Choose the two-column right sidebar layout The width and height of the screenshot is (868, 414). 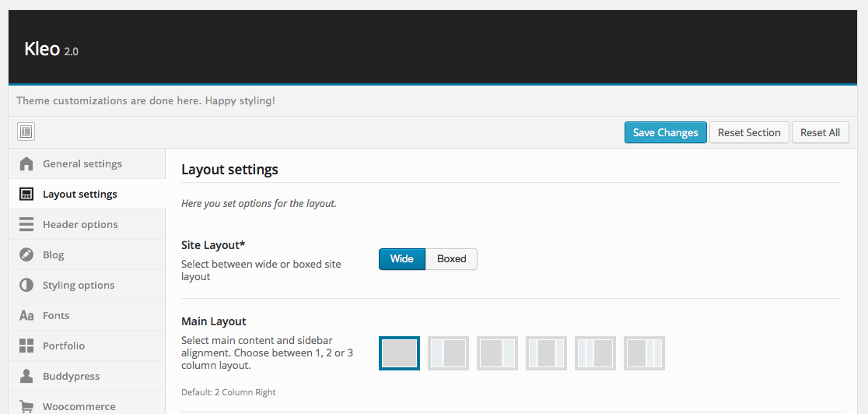point(497,353)
